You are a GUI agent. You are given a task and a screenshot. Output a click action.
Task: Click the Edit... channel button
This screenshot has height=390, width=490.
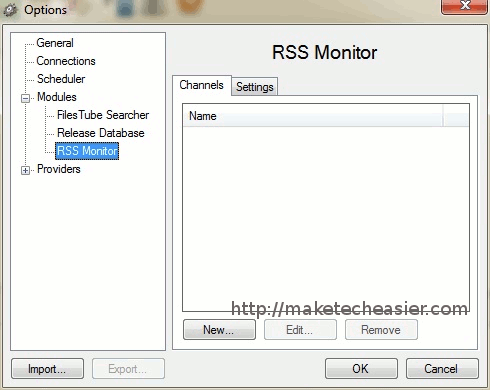point(300,330)
